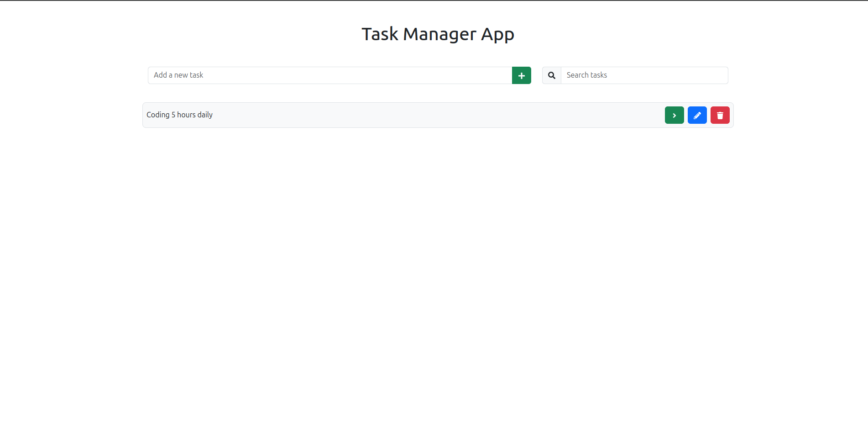Select the task text 'Coding 5 hours daily'
Image resolution: width=868 pixels, height=422 pixels.
pyautogui.click(x=179, y=115)
